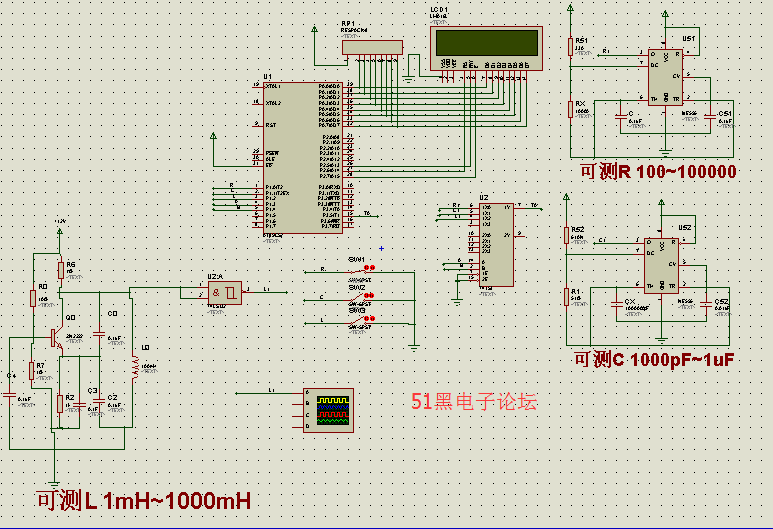Select resistor R6
This screenshot has width=773, height=529.
61,270
